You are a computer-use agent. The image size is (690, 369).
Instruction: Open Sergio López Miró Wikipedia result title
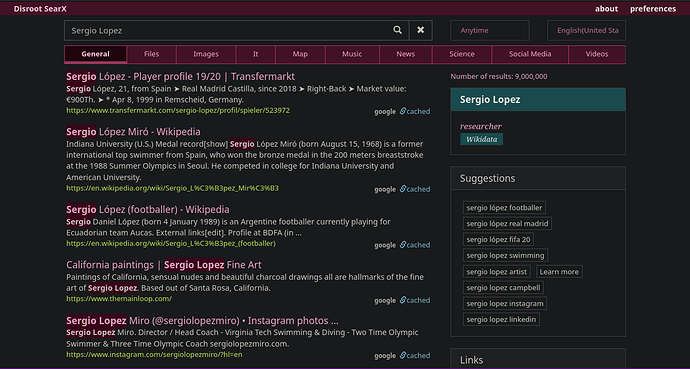(x=133, y=132)
